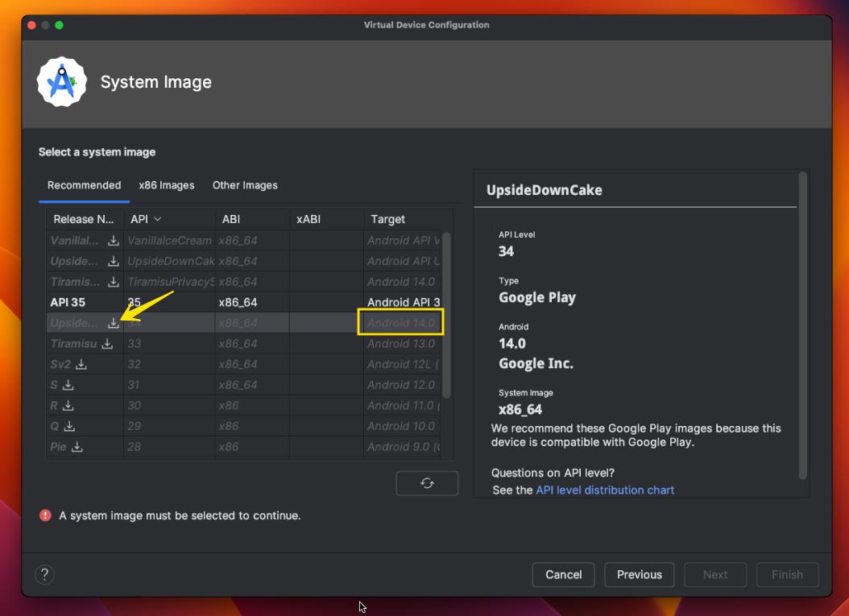Click the system image table vertical scrollbar
849x616 pixels.
pos(447,315)
